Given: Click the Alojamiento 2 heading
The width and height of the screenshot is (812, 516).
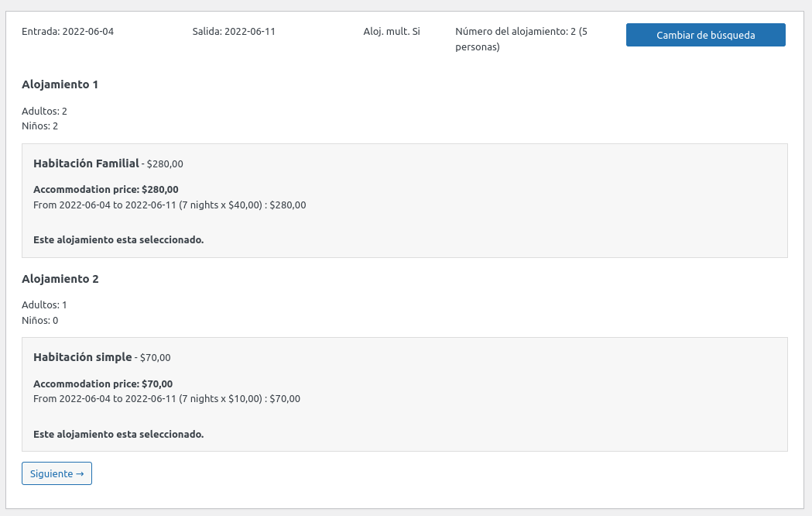Looking at the screenshot, I should coord(61,278).
